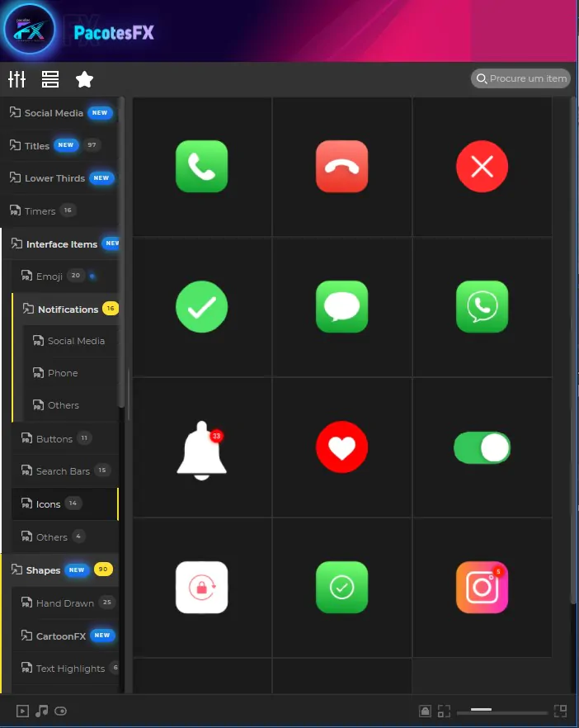Choose the WhatsApp icon preset
This screenshot has width=579, height=728.
click(x=482, y=307)
